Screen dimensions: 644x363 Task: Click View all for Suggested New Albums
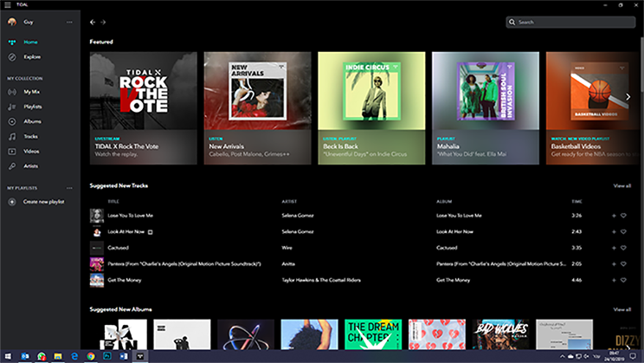621,308
